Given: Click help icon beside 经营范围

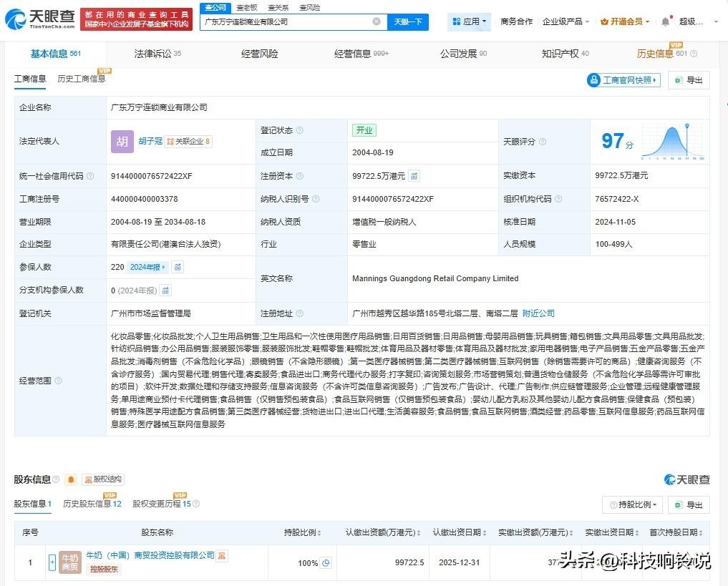Looking at the screenshot, I should [x=59, y=381].
